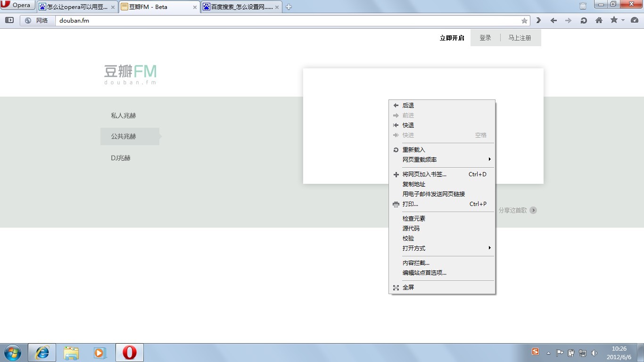
Task: Go to the home page icon
Action: (599, 20)
